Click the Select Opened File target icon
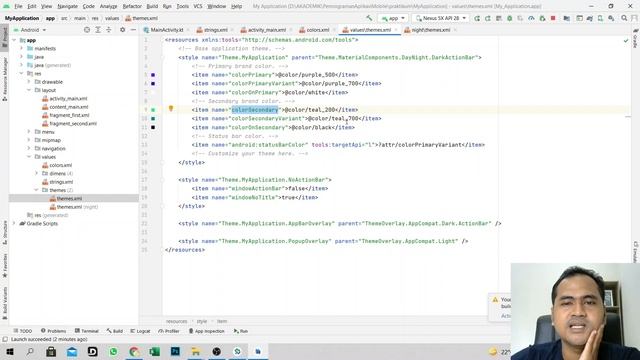Screen dimensions: 640x360 87,30
